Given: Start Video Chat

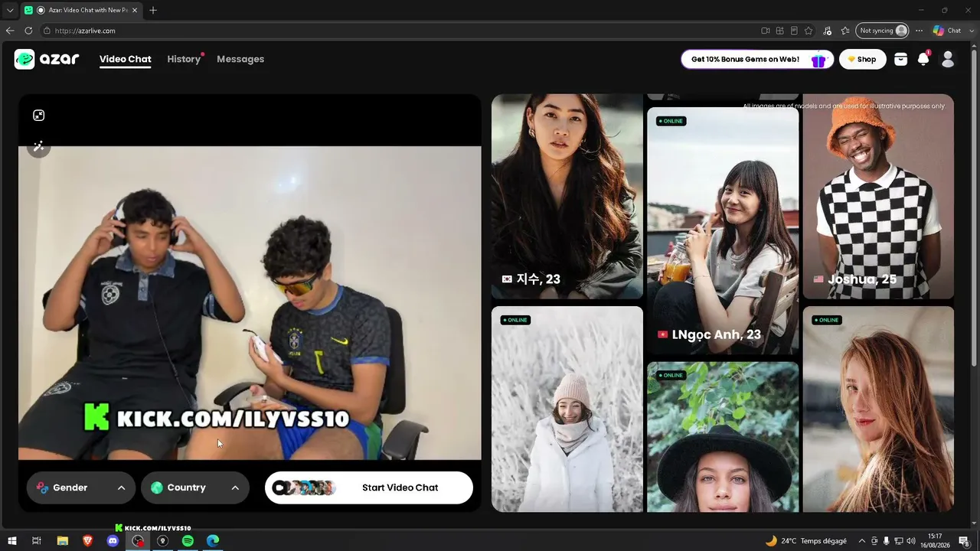Looking at the screenshot, I should pos(369,487).
